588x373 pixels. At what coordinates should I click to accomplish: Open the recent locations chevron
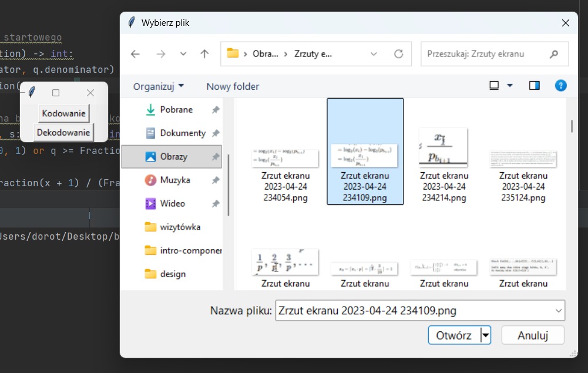pos(183,54)
